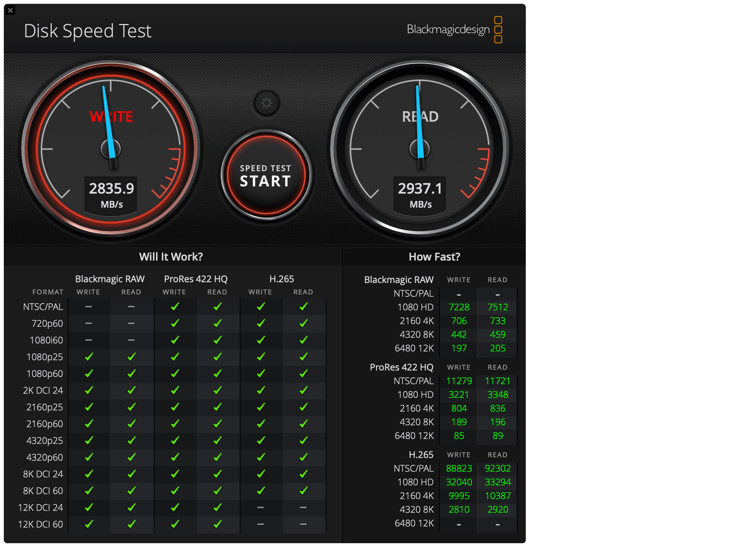This screenshot has height=547, width=756.
Task: Click Blackmagic RAW read checkmark for 1080p60
Action: [x=131, y=374]
